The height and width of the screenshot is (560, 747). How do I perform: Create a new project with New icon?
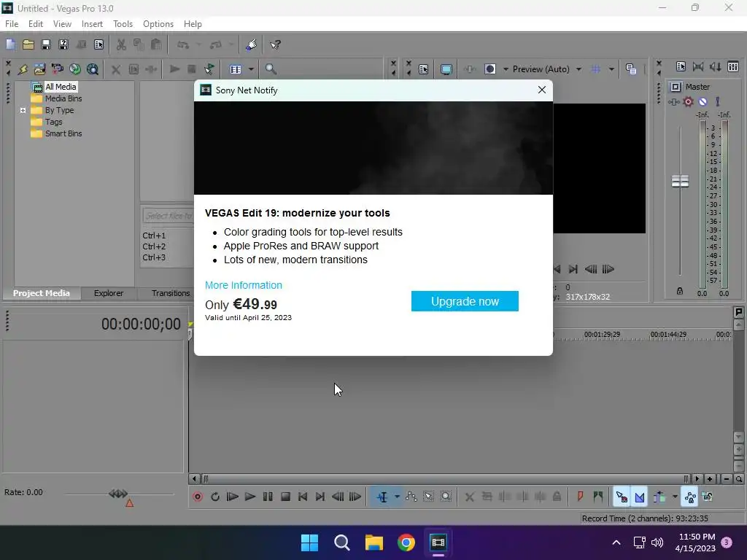[x=10, y=44]
